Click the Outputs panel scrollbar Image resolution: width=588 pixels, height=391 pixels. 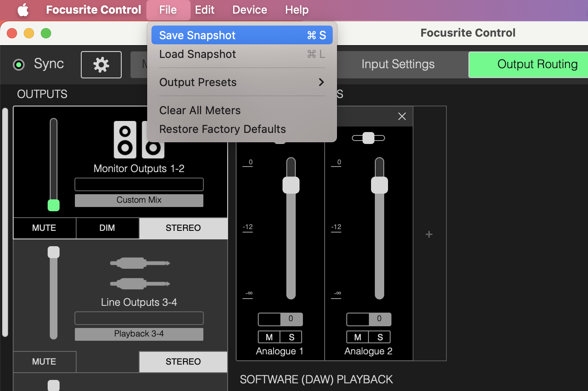click(5, 222)
